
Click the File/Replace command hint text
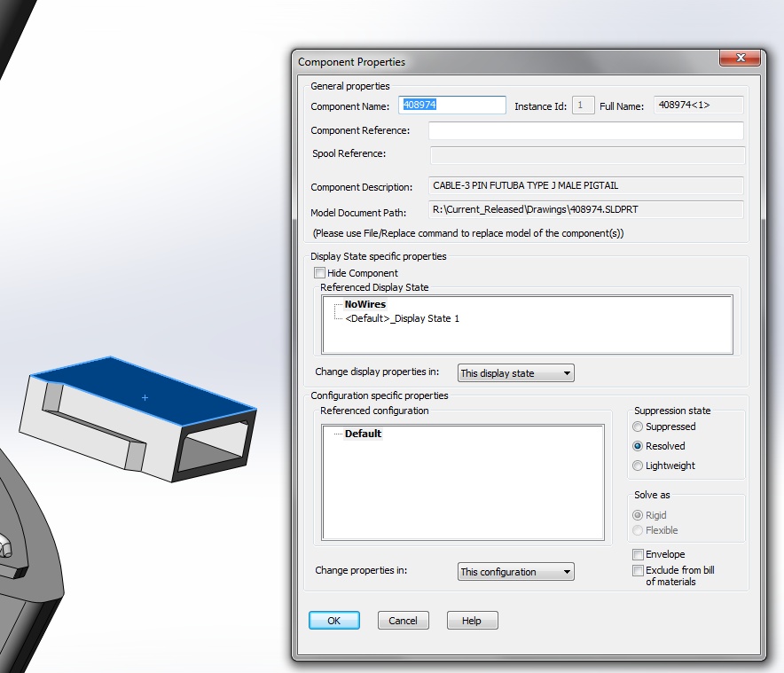pyautogui.click(x=468, y=233)
